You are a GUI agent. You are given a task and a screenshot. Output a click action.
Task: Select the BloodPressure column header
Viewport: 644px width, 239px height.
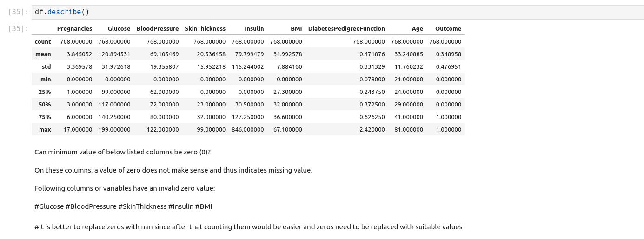point(158,29)
